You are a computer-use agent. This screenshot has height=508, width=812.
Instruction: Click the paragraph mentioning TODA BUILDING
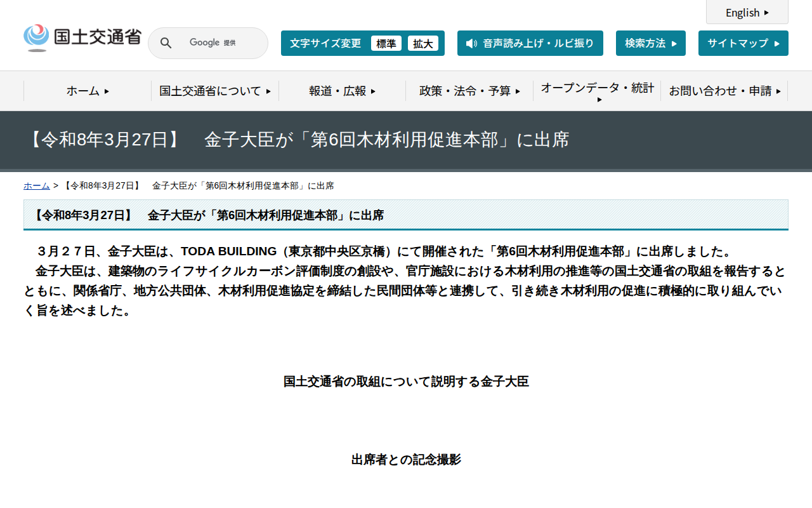tap(406, 281)
